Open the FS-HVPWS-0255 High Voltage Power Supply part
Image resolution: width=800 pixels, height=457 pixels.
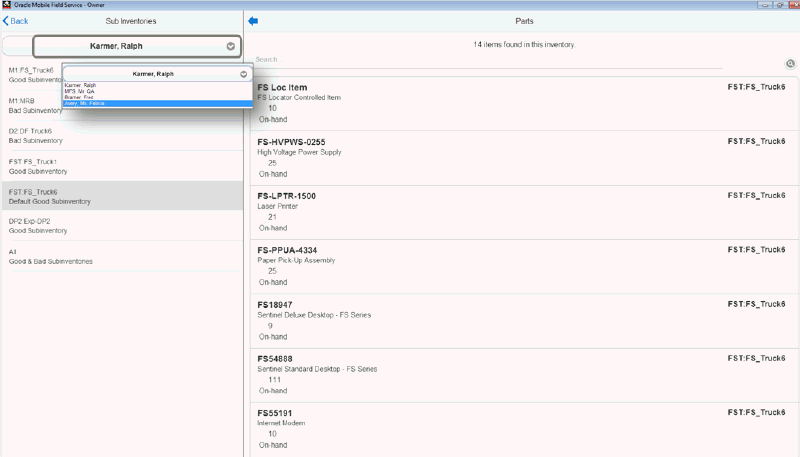524,158
